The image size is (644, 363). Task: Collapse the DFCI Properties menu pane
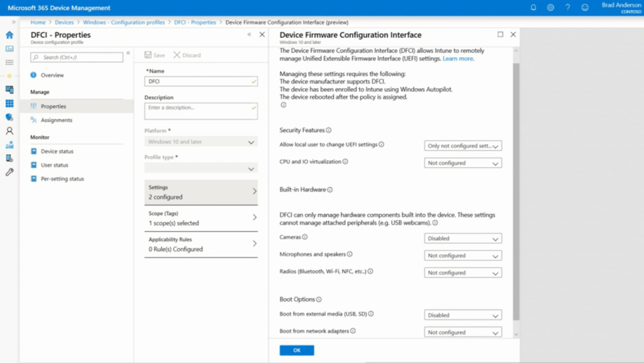coord(128,53)
